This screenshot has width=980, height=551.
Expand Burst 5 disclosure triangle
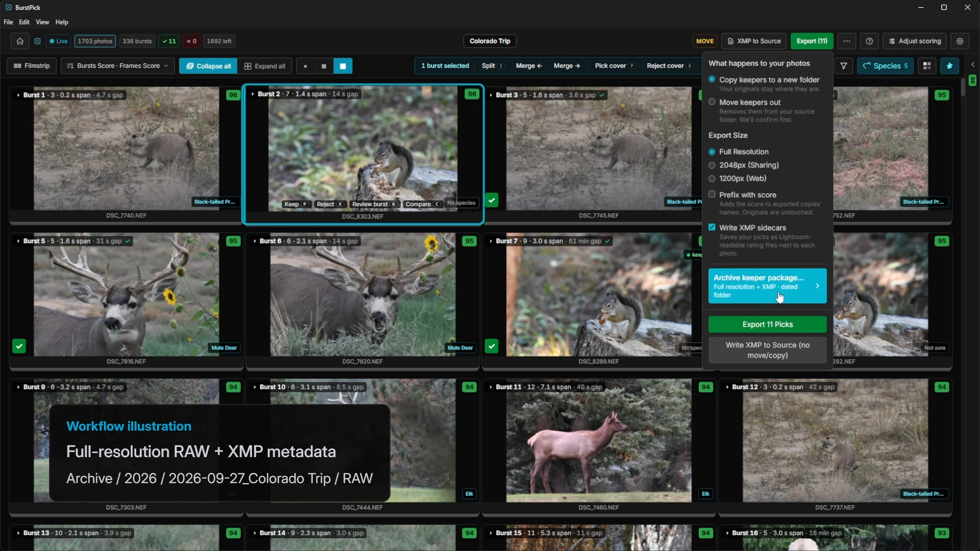(x=18, y=241)
